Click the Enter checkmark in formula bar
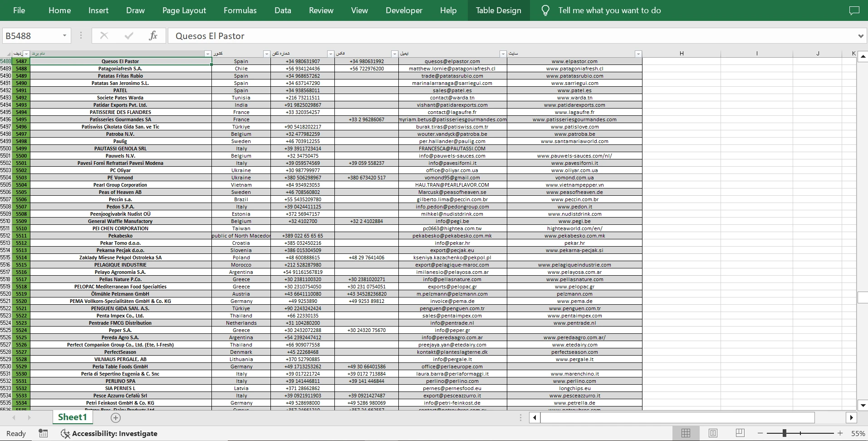 (x=129, y=36)
